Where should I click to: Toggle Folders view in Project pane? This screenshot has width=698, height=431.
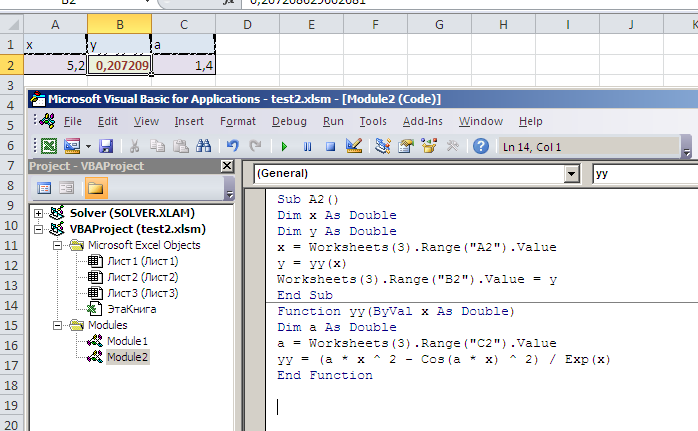95,188
